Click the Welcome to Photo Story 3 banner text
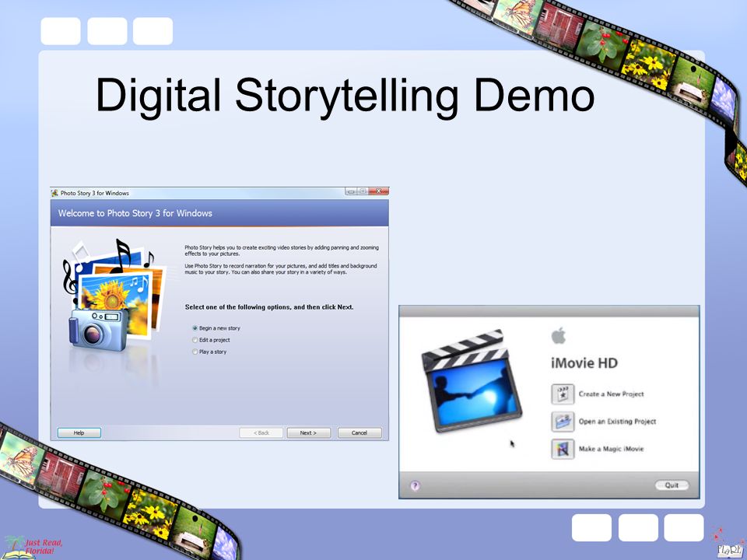This screenshot has height=560, width=747. pyautogui.click(x=135, y=213)
